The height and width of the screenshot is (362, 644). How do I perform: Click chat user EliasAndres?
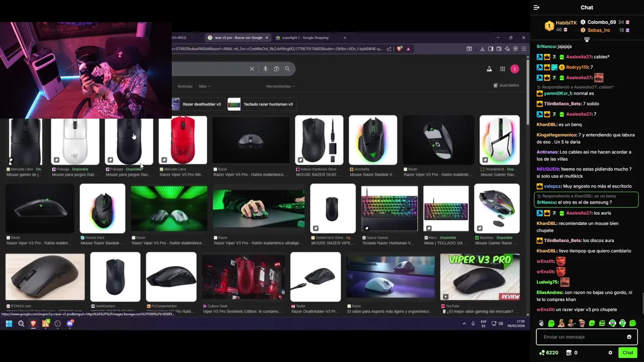click(x=549, y=292)
